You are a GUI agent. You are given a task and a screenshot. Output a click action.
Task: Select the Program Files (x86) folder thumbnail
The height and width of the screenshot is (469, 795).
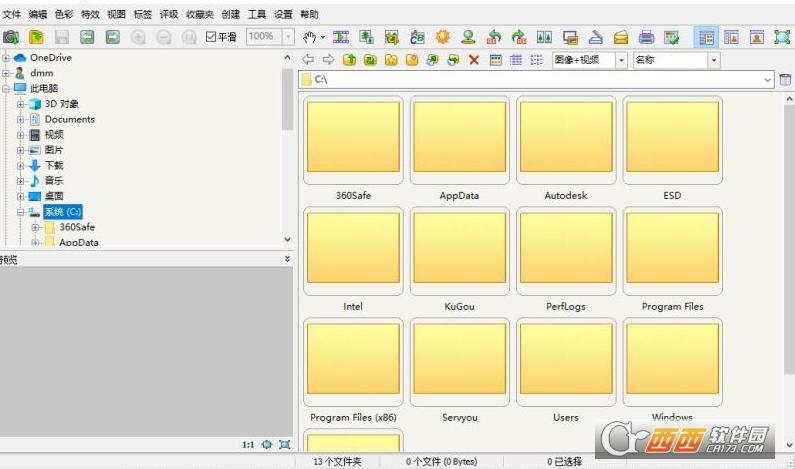353,362
